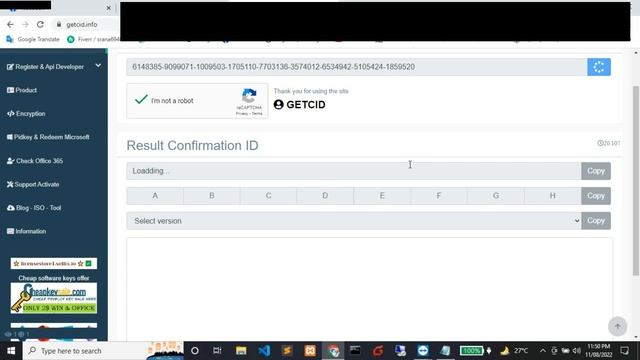640x360 pixels.
Task: Open Blog - ISO - Tool page
Action: pyautogui.click(x=34, y=208)
